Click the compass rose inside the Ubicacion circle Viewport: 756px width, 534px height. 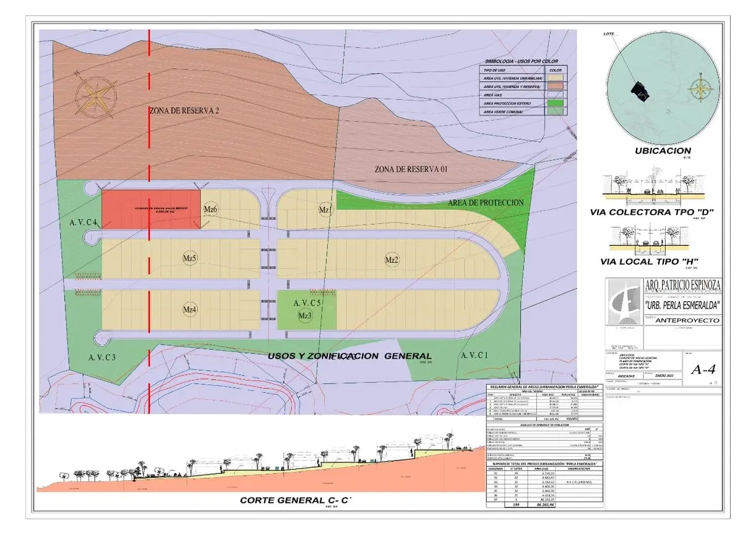pyautogui.click(x=700, y=89)
